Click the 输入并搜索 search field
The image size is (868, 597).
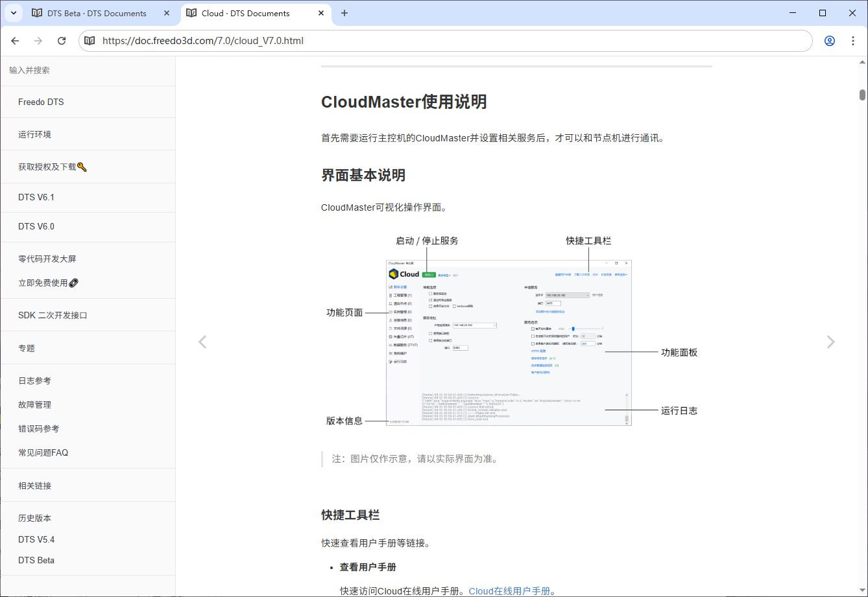tap(88, 70)
